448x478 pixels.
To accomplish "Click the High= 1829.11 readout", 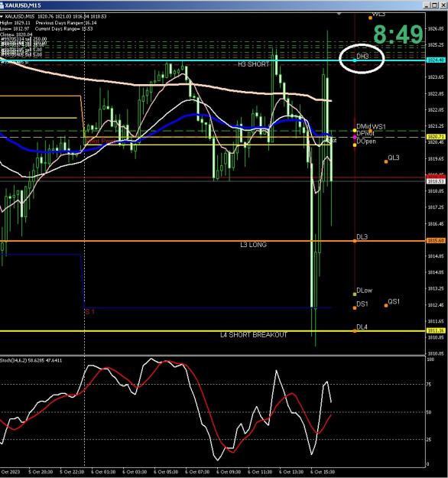I will click(15, 23).
